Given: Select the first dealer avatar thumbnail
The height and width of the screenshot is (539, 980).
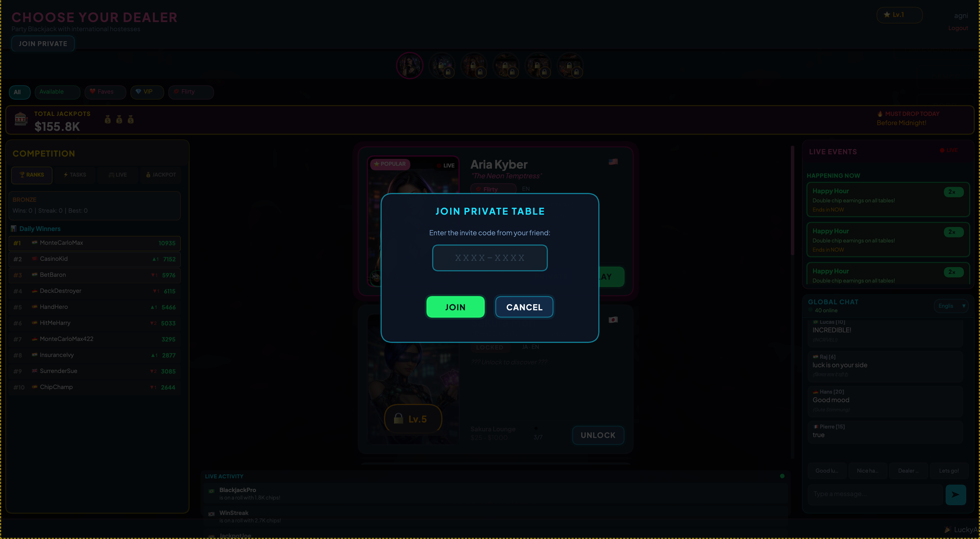Looking at the screenshot, I should point(410,65).
